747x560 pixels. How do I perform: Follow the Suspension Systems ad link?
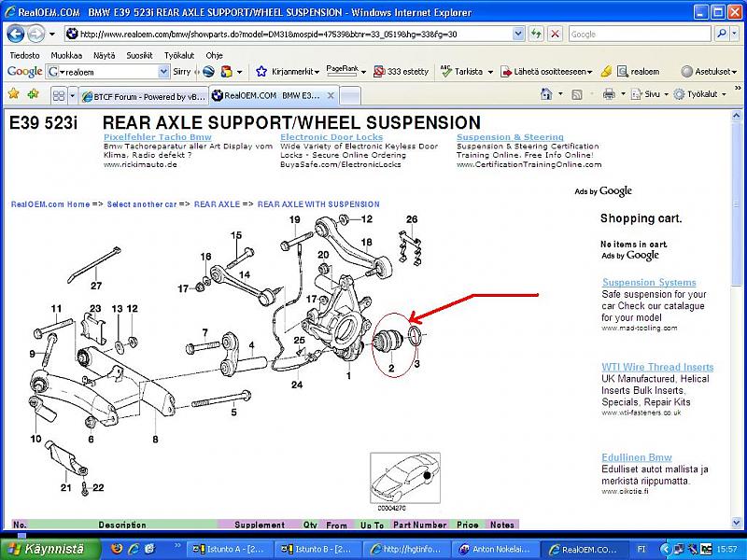pyautogui.click(x=649, y=282)
